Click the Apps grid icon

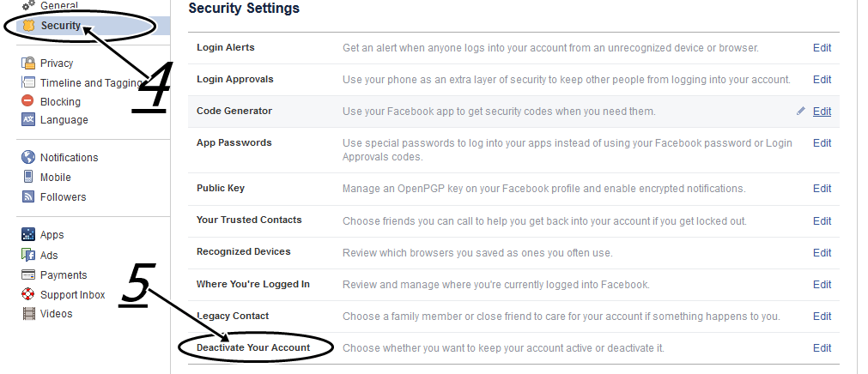(28, 234)
